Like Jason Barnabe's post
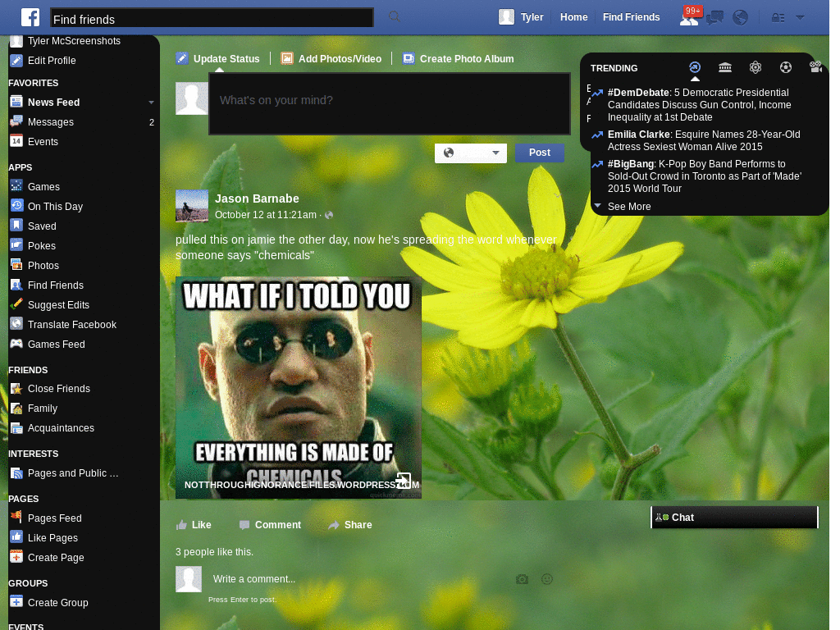 tap(194, 525)
